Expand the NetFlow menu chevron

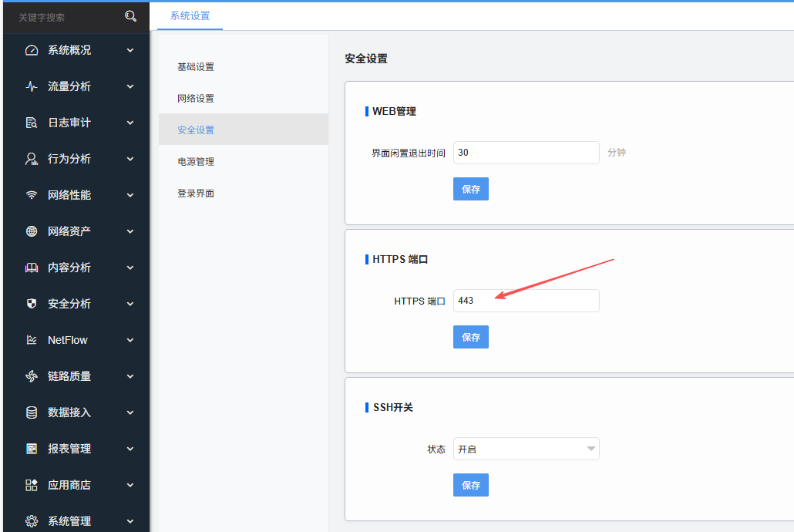pos(130,340)
